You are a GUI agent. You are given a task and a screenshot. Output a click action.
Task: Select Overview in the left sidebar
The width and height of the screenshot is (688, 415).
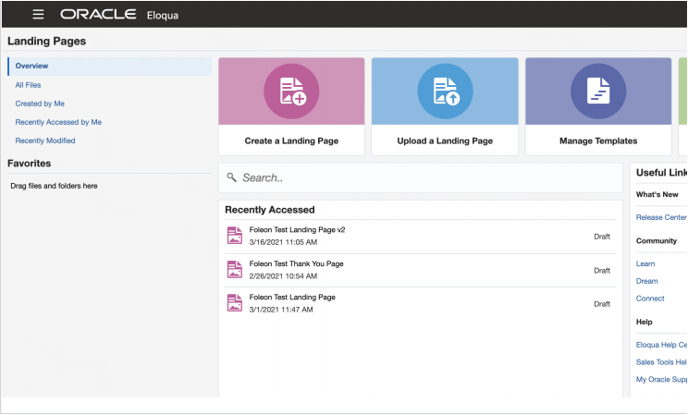tap(32, 66)
